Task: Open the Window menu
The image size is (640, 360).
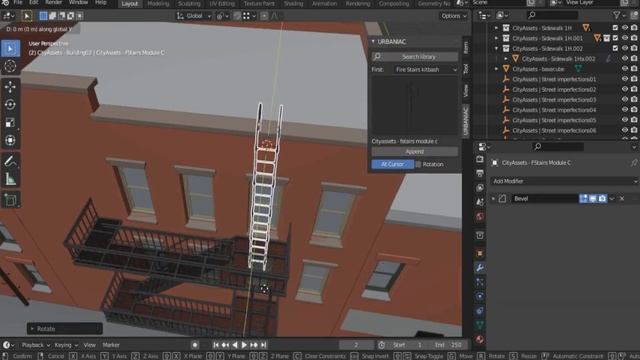Action: pyautogui.click(x=78, y=3)
